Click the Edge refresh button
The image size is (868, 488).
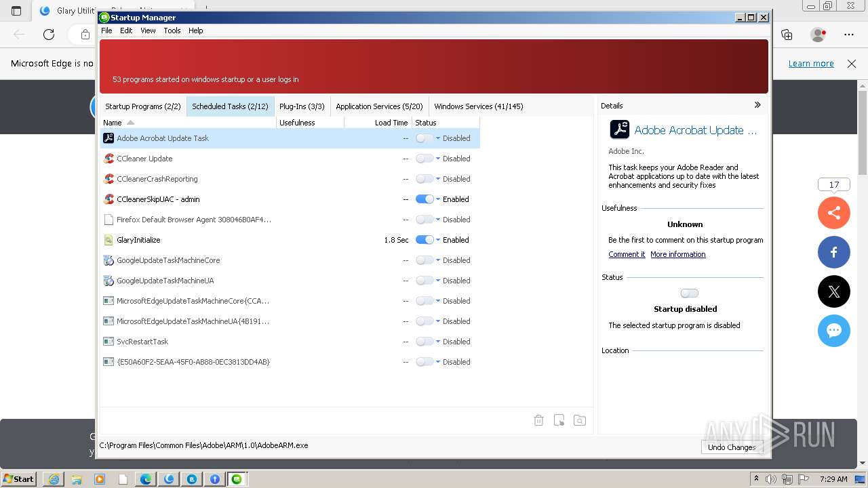pyautogui.click(x=49, y=35)
